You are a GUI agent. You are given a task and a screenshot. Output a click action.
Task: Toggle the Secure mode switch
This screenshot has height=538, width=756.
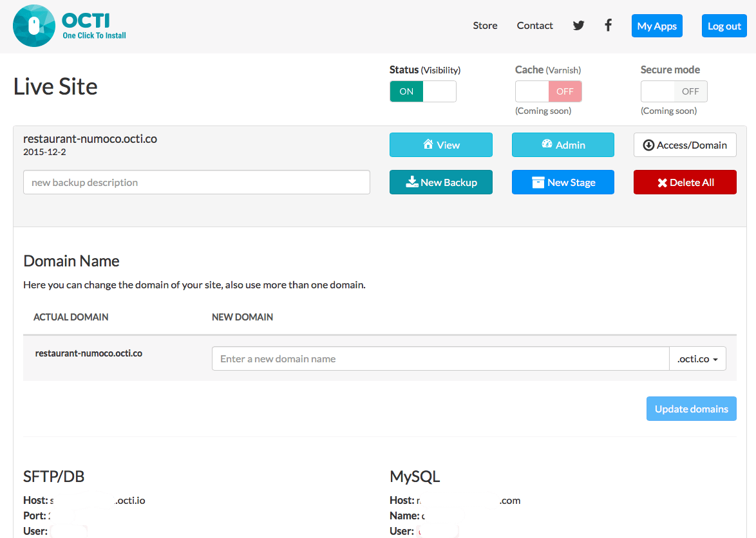[674, 91]
